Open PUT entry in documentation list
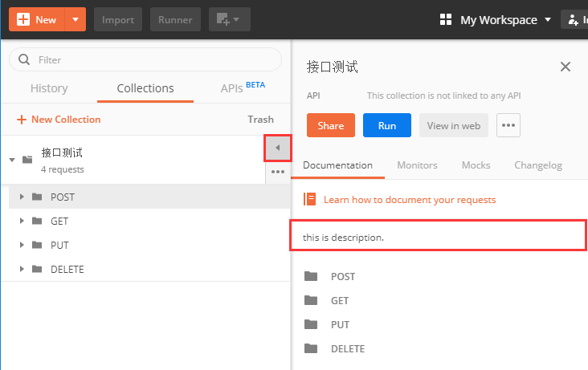Screen dimensions: 588x370 340,324
